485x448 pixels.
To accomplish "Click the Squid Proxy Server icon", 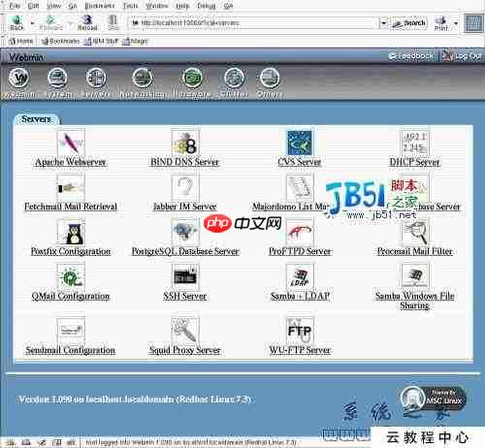I will coord(185,331).
